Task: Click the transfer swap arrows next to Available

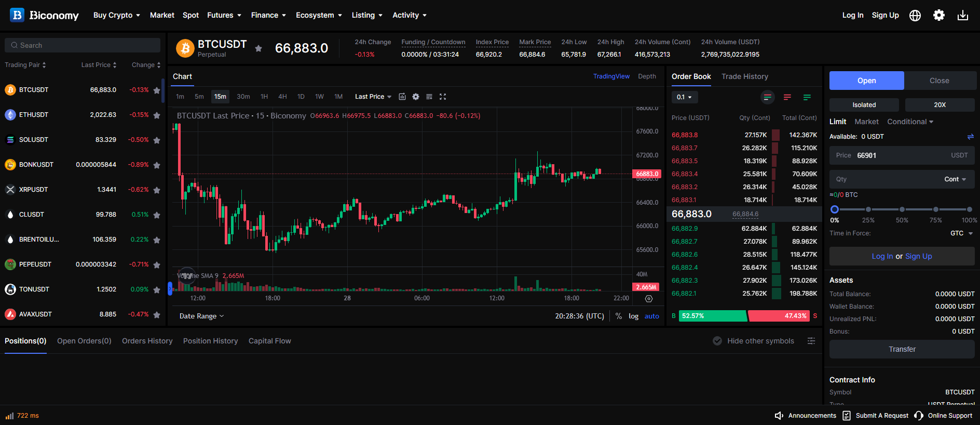Action: pos(970,137)
